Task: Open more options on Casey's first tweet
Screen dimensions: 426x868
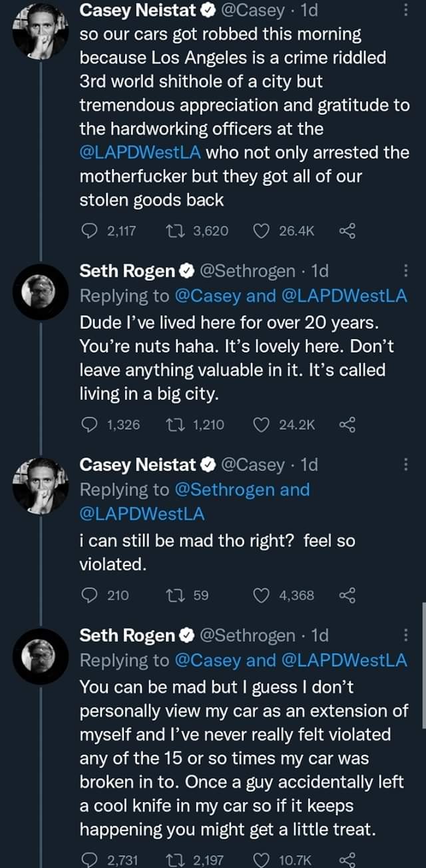Action: click(x=406, y=11)
